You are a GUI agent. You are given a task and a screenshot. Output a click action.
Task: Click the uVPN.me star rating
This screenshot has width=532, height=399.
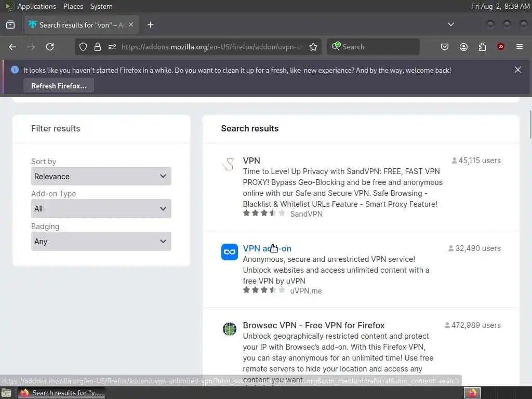(264, 290)
